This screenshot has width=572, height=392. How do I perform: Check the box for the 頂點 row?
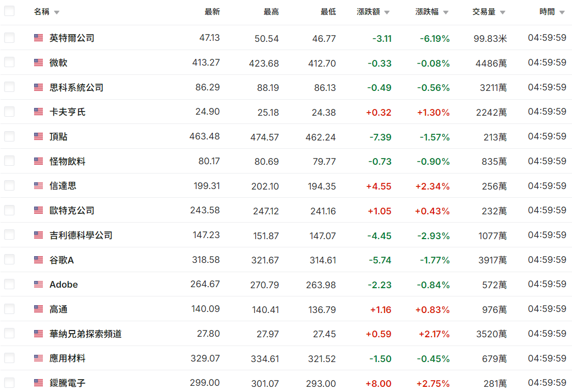point(9,136)
